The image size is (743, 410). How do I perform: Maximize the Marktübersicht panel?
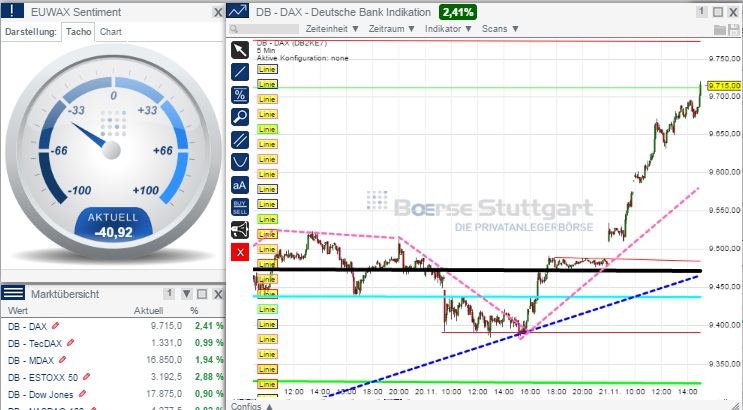202,294
